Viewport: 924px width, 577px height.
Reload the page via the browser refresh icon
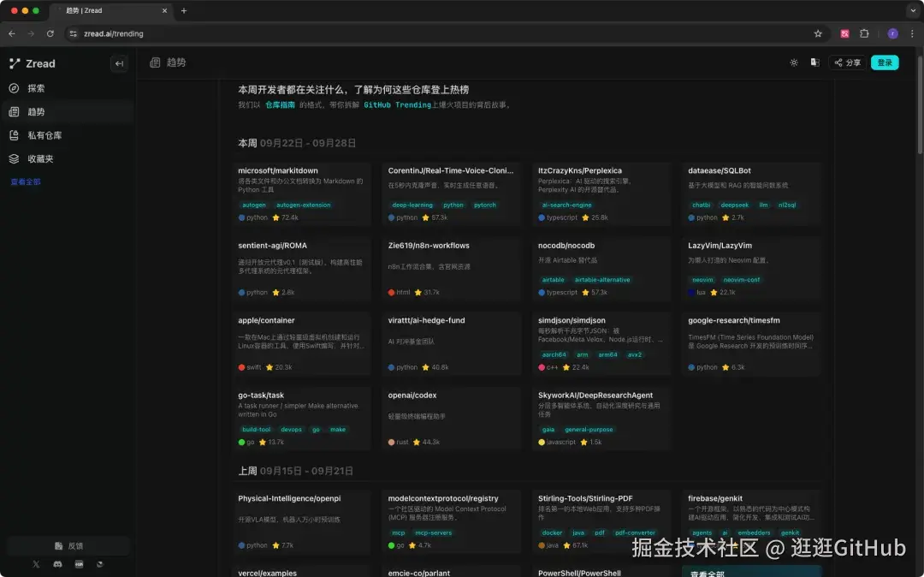point(51,33)
